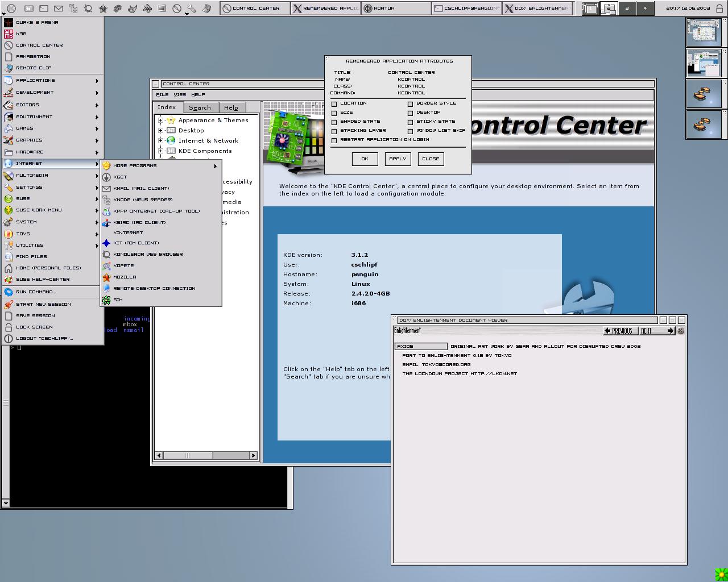Expand Internet & Network tree node
The width and height of the screenshot is (728, 582).
[161, 140]
